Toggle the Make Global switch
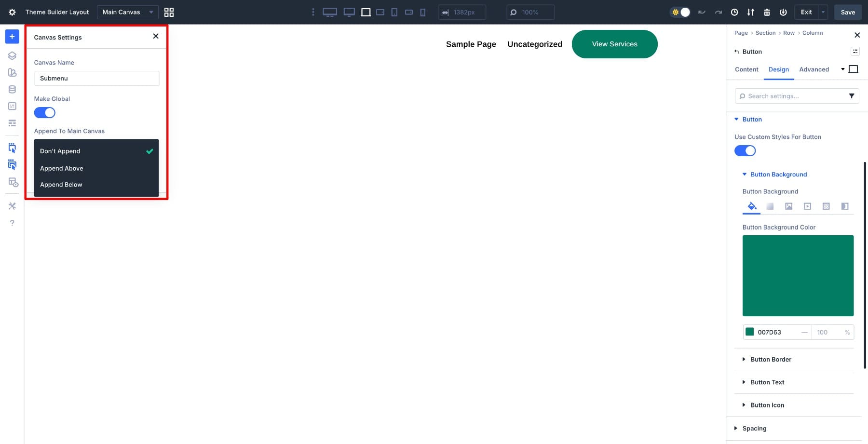This screenshot has height=444, width=868. click(x=45, y=113)
